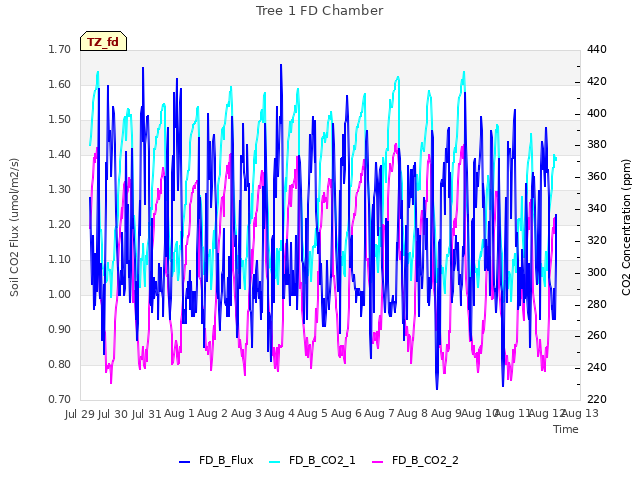Click the Aug 7 date tick label
This screenshot has height=480, width=640.
379,414
